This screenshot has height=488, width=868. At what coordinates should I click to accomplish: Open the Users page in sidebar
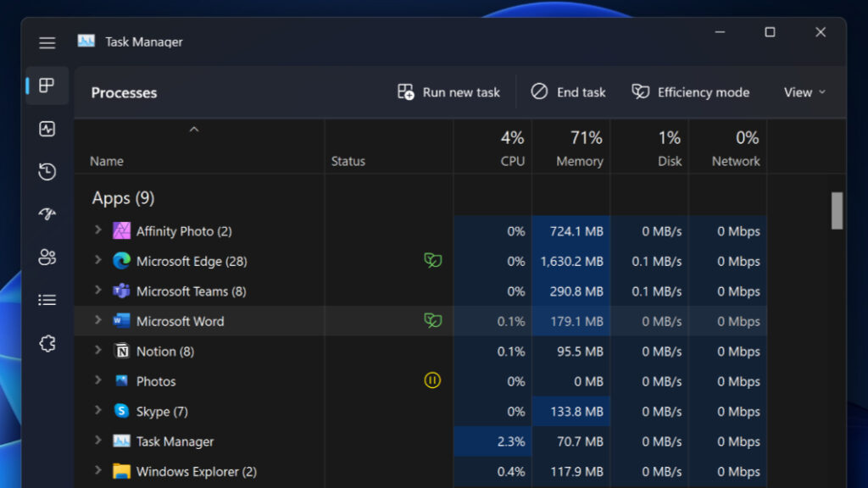click(x=47, y=257)
